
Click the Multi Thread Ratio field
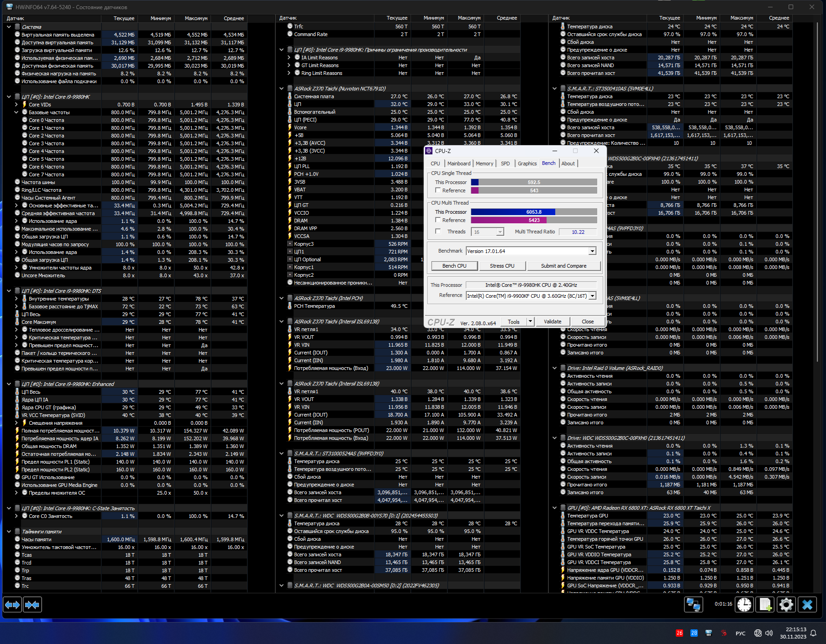(578, 232)
